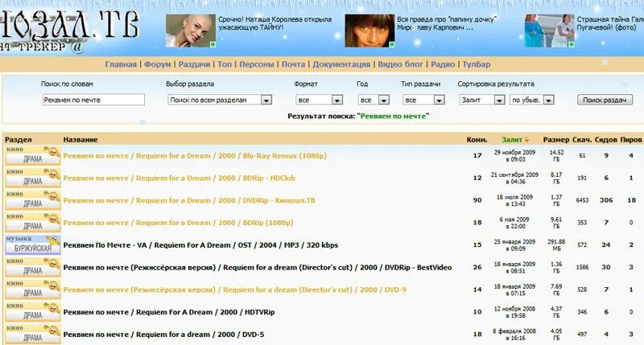Click Драма category icon for BDRip (1080p) row
The image size is (644, 345).
pos(32,223)
